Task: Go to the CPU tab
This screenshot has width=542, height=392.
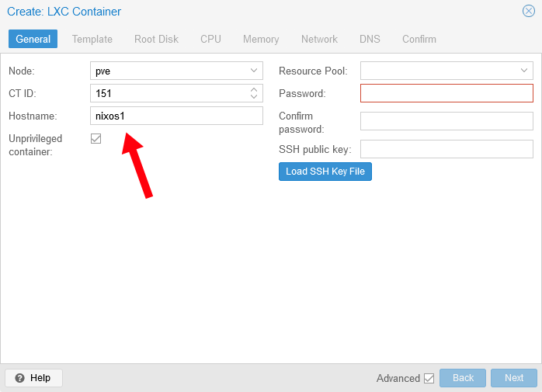Action: (x=210, y=39)
